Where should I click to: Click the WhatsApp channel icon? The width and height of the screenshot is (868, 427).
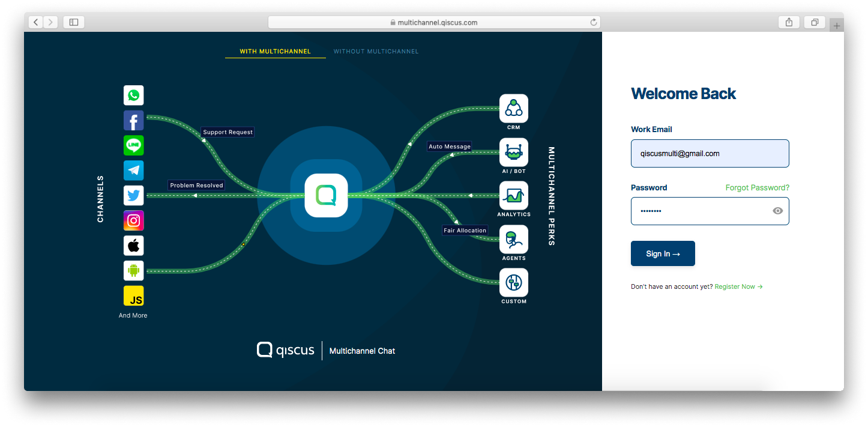coord(133,95)
